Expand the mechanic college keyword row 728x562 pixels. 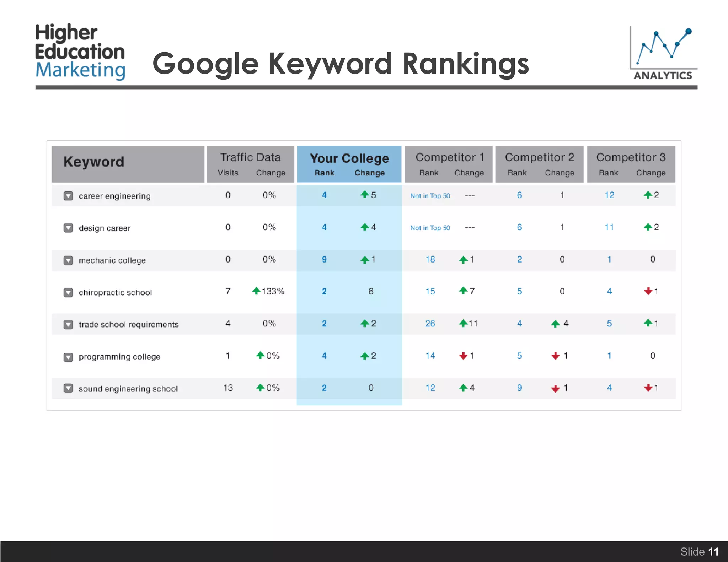(x=68, y=260)
